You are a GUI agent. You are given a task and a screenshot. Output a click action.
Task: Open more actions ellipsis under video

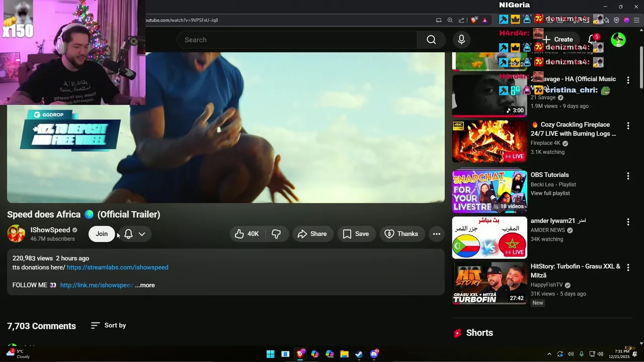437,234
